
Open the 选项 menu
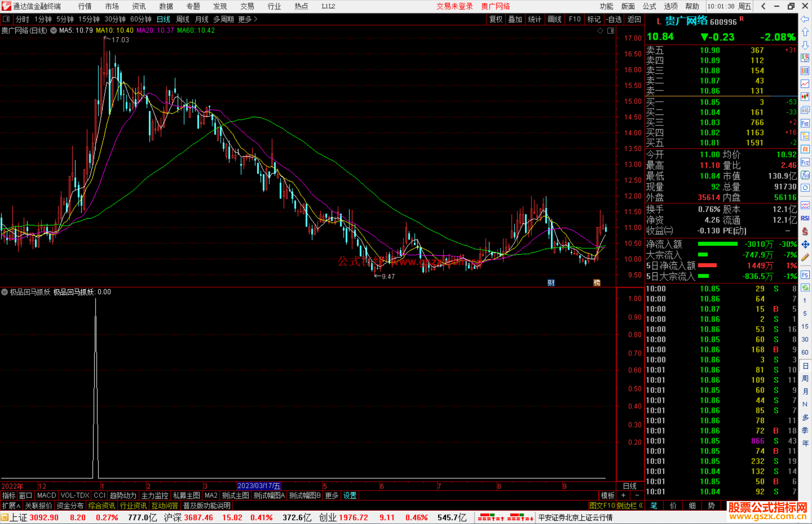click(x=671, y=6)
